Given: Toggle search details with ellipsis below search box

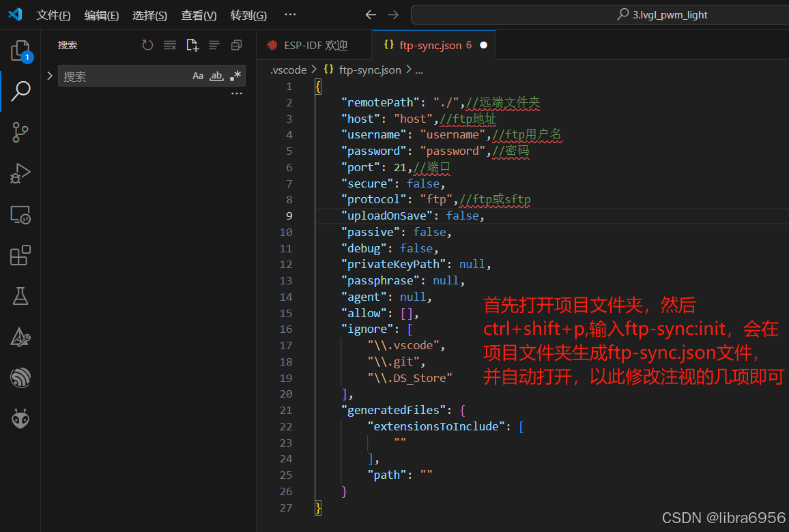Looking at the screenshot, I should point(236,92).
